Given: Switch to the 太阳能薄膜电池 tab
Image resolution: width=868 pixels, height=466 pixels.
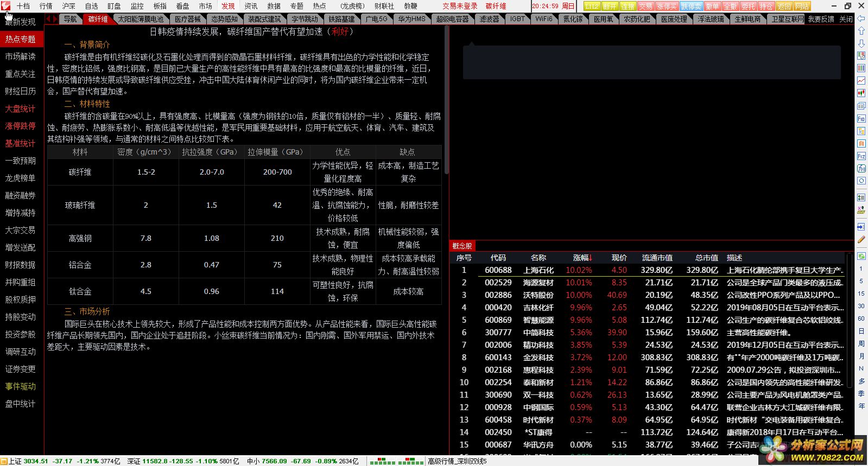Looking at the screenshot, I should [141, 18].
